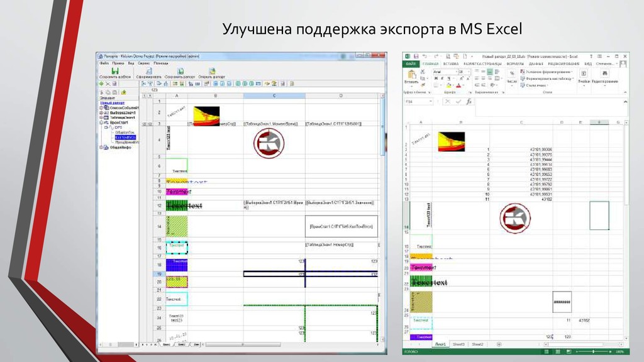Click the Generate report toolbar button

click(x=149, y=72)
